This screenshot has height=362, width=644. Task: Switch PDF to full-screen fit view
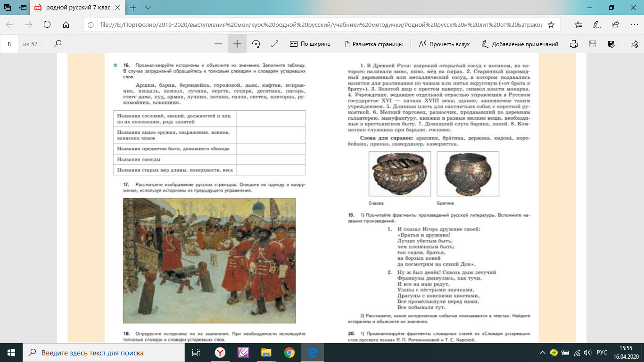click(x=275, y=44)
